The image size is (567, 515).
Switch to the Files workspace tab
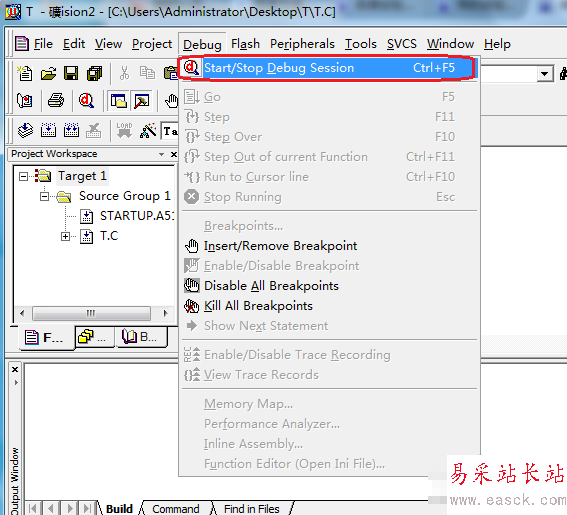(46, 337)
